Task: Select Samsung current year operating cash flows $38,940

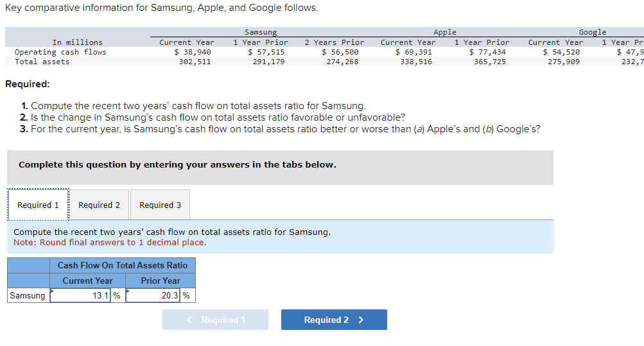Action: (192, 52)
